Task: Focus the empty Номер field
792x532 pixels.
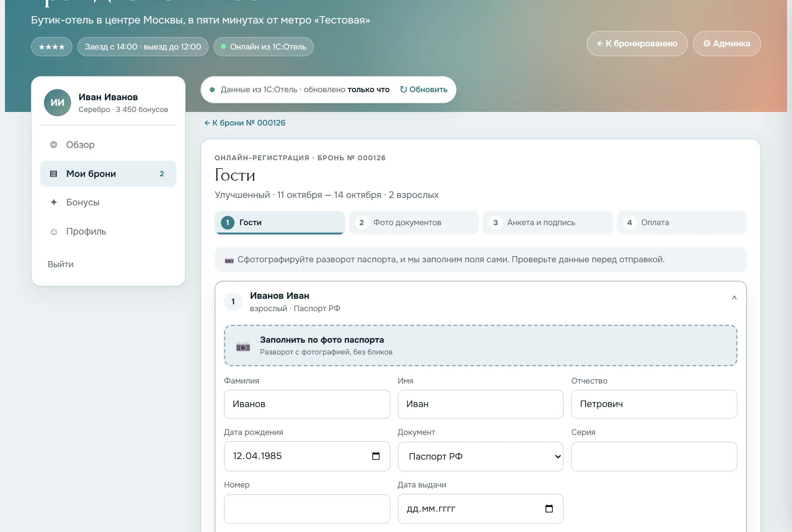Action: (x=307, y=509)
